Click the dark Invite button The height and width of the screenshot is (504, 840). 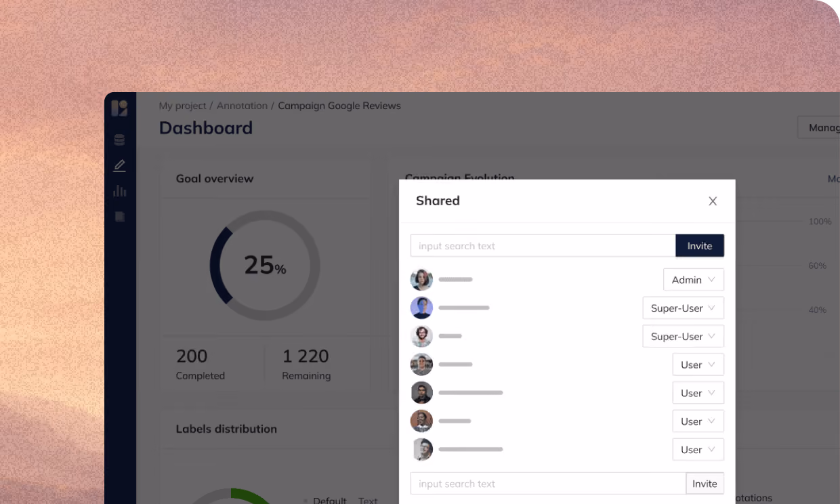tap(700, 246)
